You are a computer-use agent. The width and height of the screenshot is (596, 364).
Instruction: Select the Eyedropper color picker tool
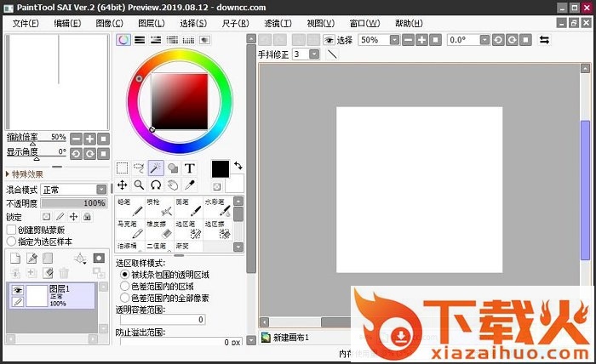190,185
